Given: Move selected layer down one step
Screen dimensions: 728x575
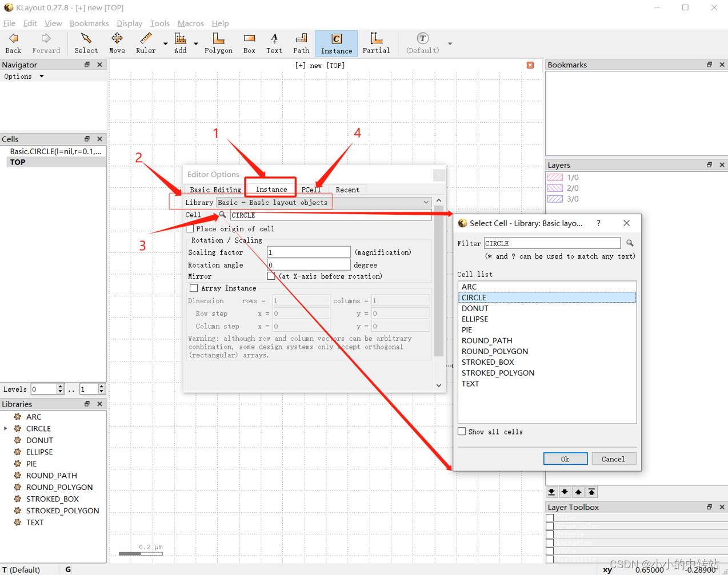Looking at the screenshot, I should [x=565, y=492].
